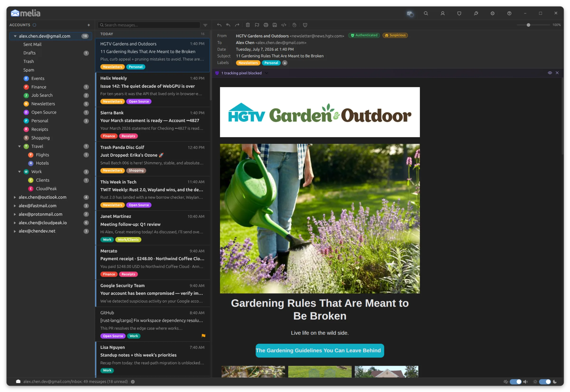Click the muted speaker icon in status bar
The image size is (570, 392).
pyautogui.click(x=506, y=382)
